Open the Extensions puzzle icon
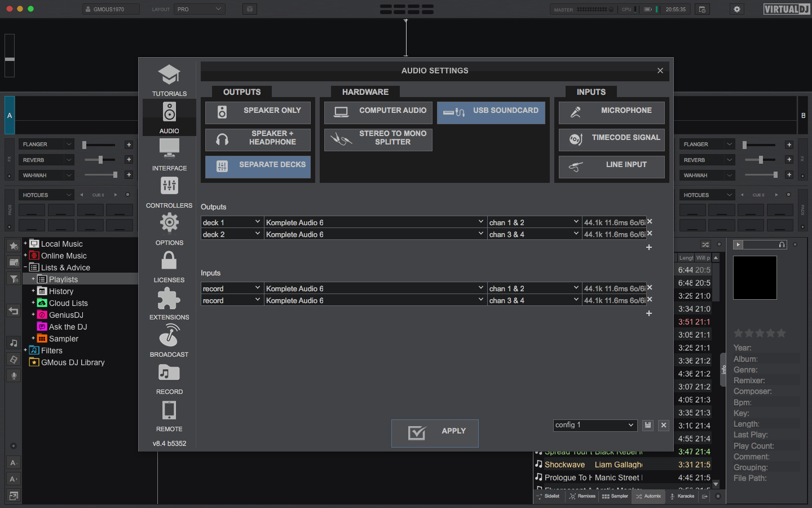812x508 pixels. click(169, 299)
